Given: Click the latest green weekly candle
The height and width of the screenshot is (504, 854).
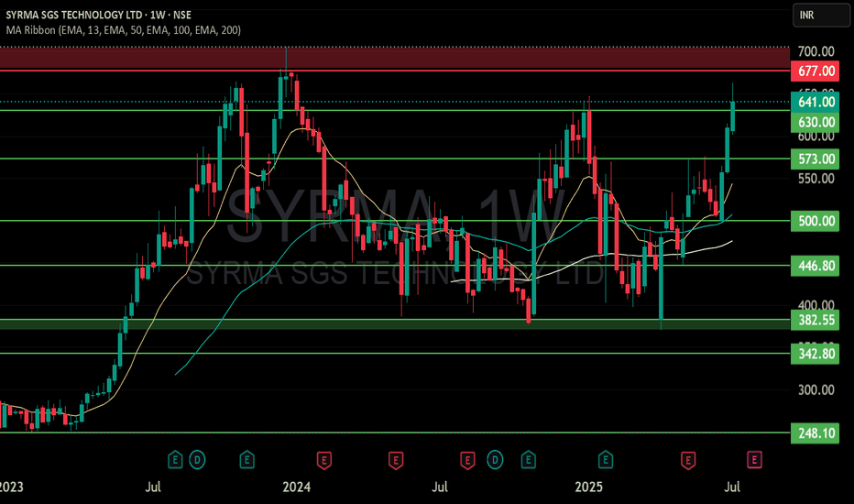Looking at the screenshot, I should tap(733, 116).
